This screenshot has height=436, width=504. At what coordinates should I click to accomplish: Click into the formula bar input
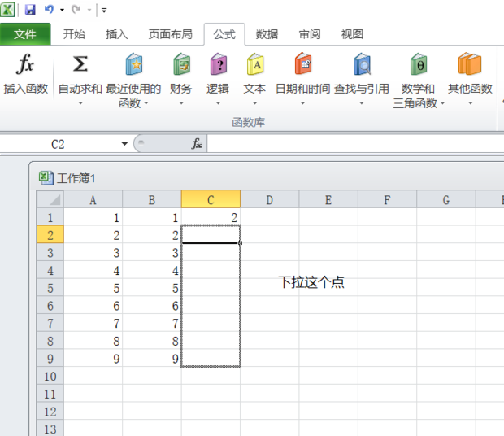pos(355,143)
